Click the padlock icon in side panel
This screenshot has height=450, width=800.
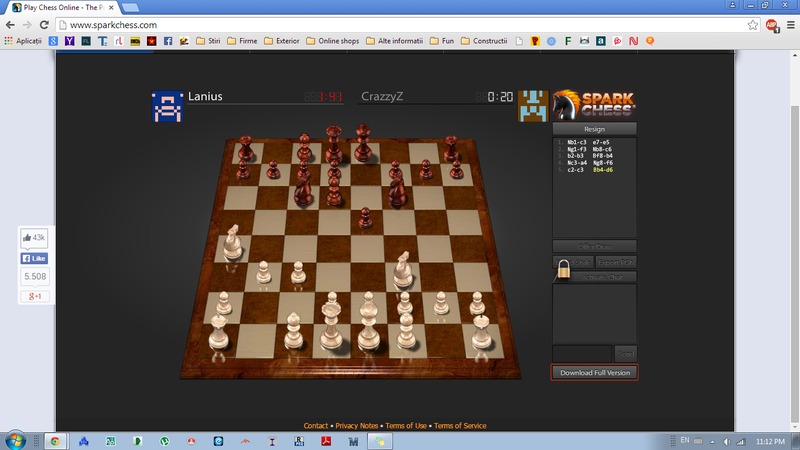point(565,268)
